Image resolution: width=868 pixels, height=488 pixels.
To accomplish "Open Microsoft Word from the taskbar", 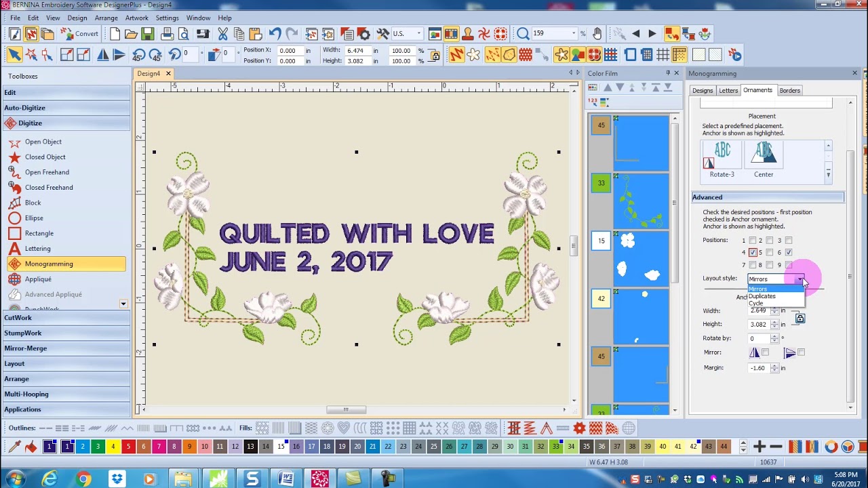I will (x=285, y=479).
